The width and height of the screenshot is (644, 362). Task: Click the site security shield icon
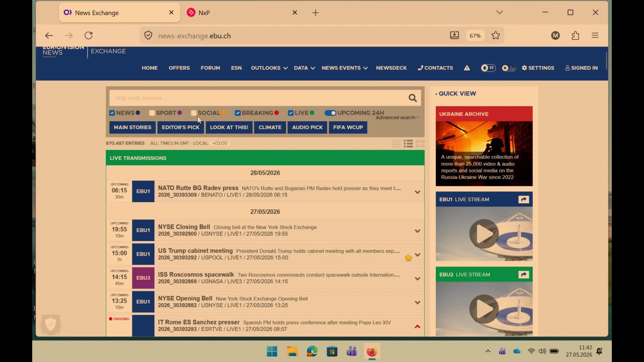[x=148, y=36]
